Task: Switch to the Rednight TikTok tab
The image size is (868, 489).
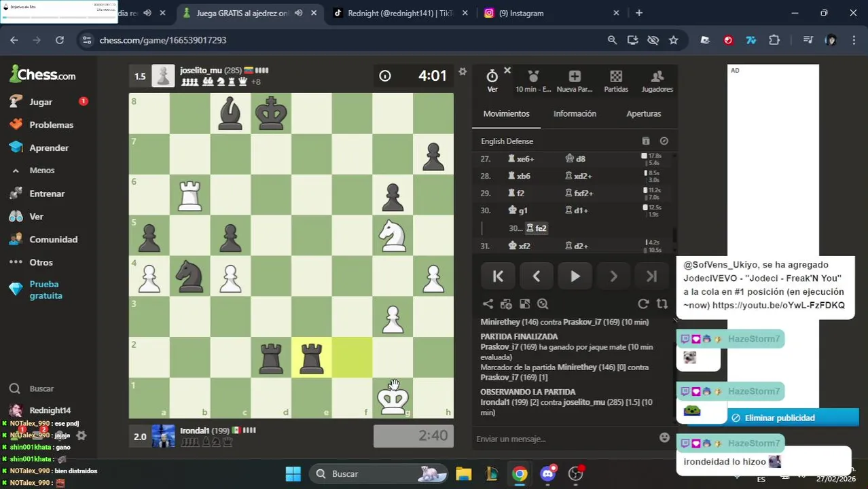Action: 399,13
